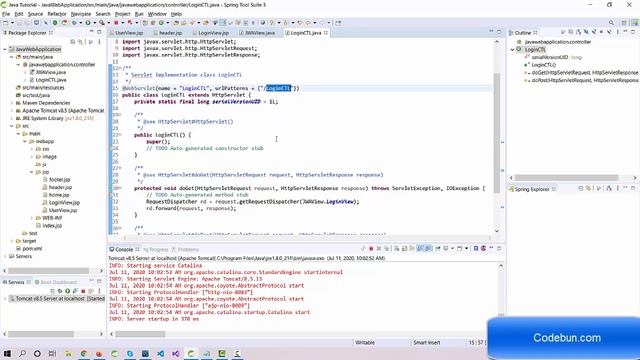Click Outline horizontal scrollbar thumb
Viewport: 640px width, 360px height.
(x=567, y=178)
